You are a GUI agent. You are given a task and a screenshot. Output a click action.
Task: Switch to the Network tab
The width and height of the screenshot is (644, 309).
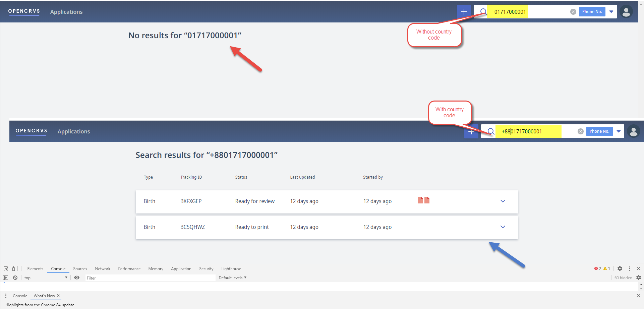point(103,268)
